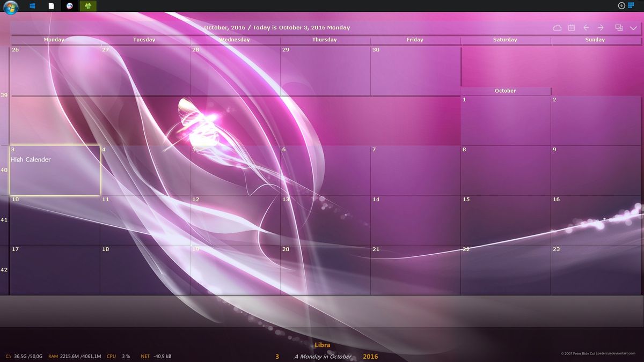Image resolution: width=644 pixels, height=362 pixels.
Task: Open the browser icon in the taskbar
Action: click(69, 6)
